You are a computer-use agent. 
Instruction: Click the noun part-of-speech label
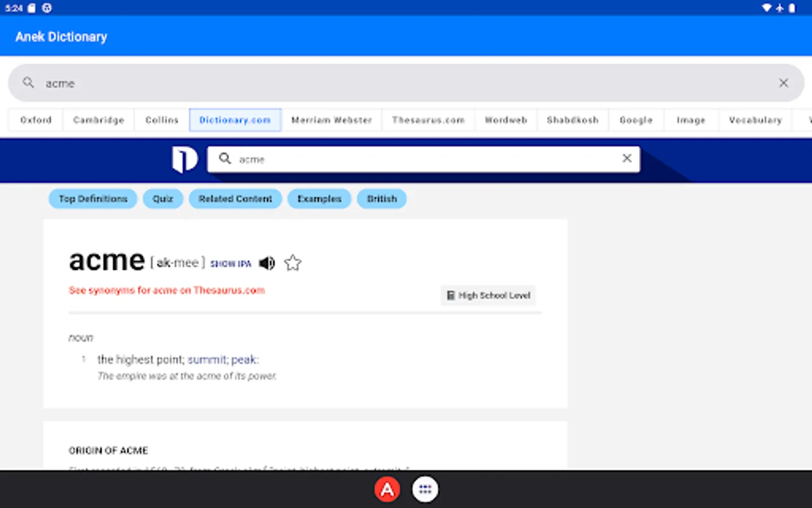click(81, 338)
